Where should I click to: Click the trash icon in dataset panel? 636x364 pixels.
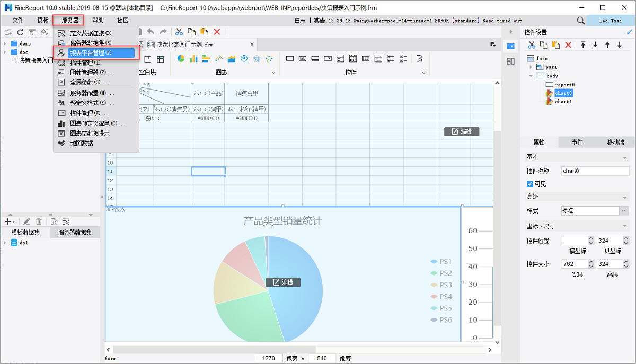39,221
